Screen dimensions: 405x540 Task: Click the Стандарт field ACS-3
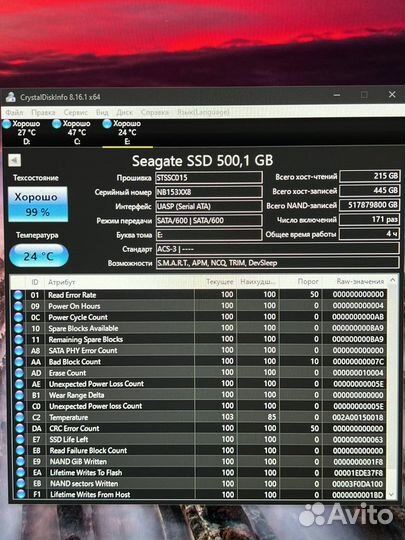tap(278, 249)
